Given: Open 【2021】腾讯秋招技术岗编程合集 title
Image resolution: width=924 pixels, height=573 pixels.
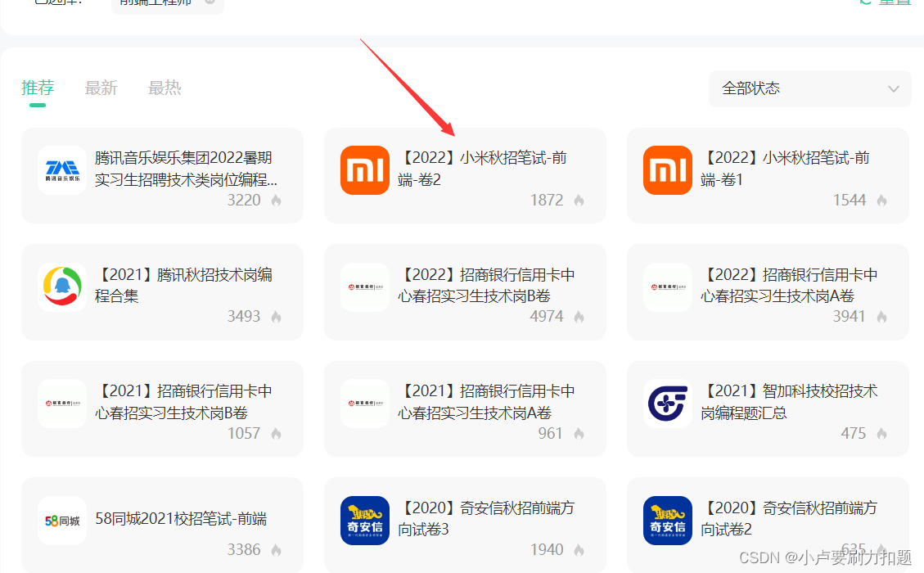Looking at the screenshot, I should click(x=183, y=286).
